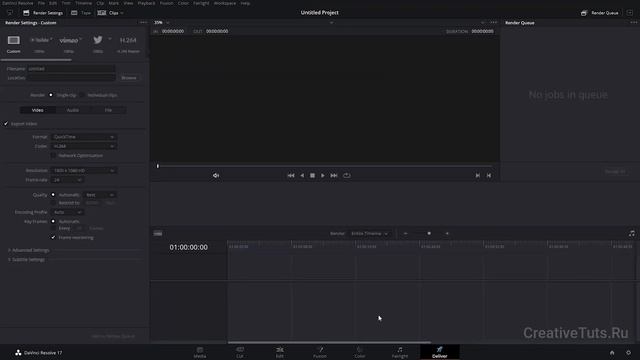The width and height of the screenshot is (640, 360).
Task: Open Project Manager home icon
Action: [612, 353]
